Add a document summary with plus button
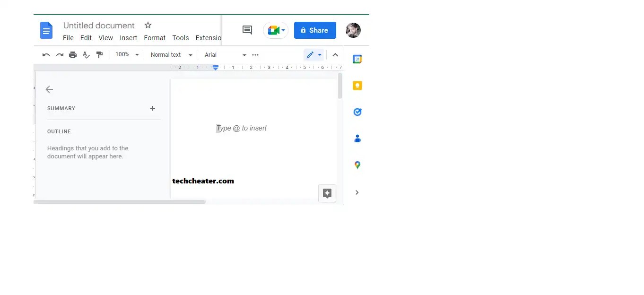This screenshot has height=295, width=644. pyautogui.click(x=152, y=108)
